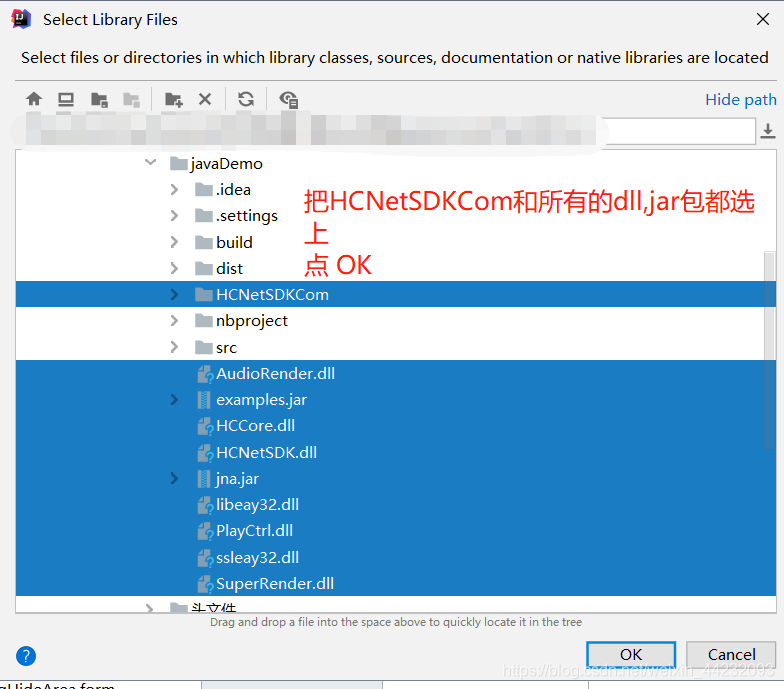Close the Select Library Files dialog
This screenshot has width=784, height=689.
(762, 20)
